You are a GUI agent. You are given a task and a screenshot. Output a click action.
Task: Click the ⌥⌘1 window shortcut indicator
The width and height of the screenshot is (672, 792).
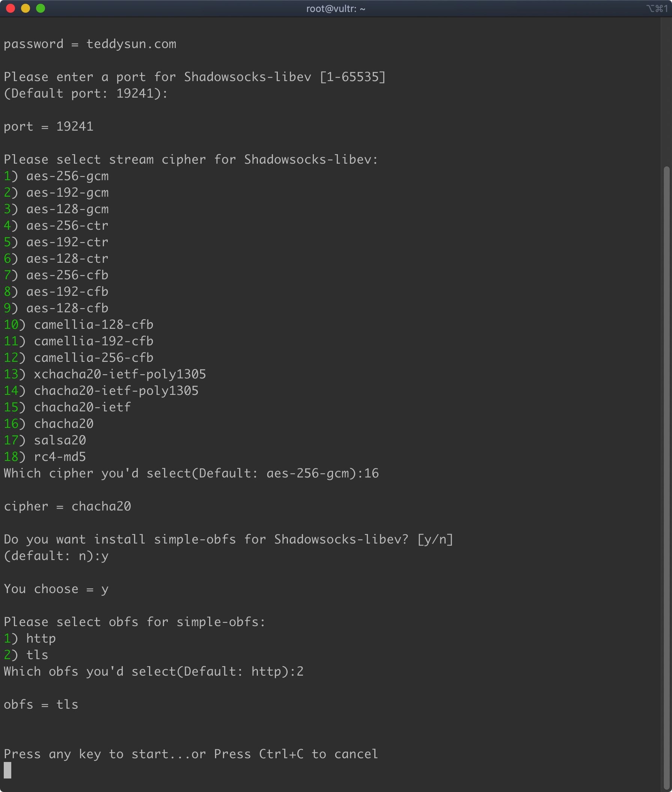point(657,9)
